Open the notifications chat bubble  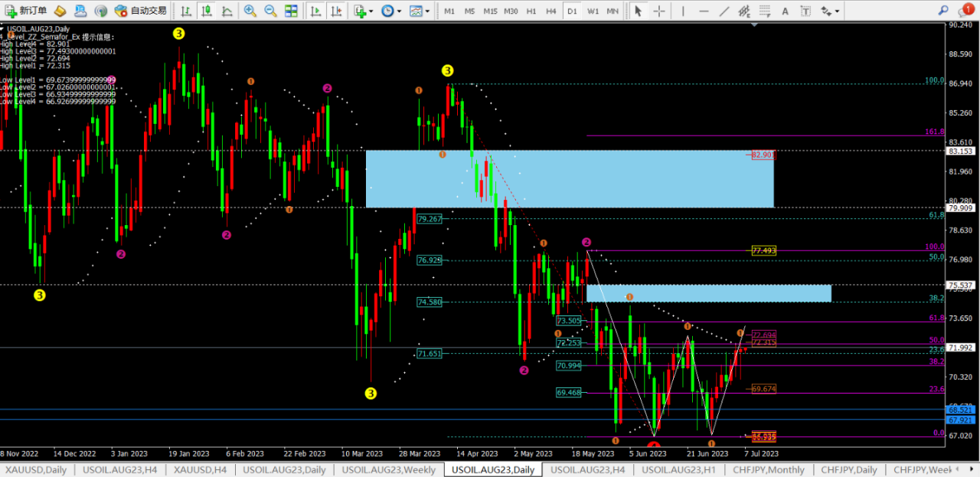tap(965, 10)
